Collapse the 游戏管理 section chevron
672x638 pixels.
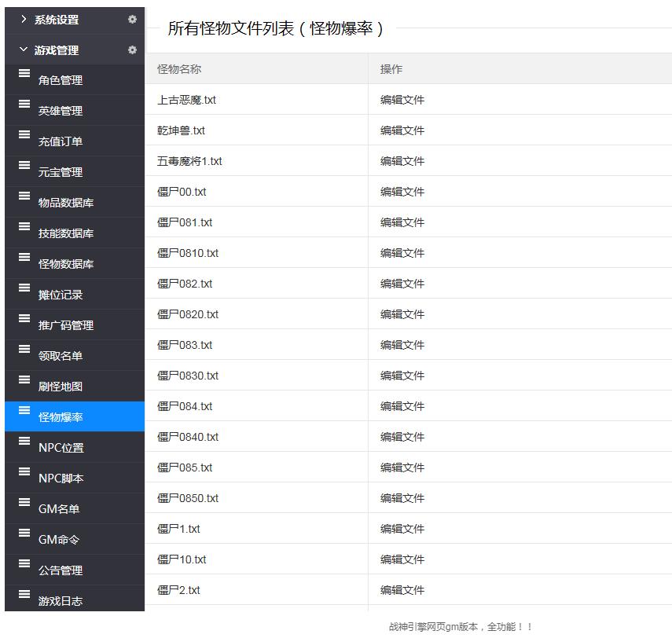tap(24, 49)
